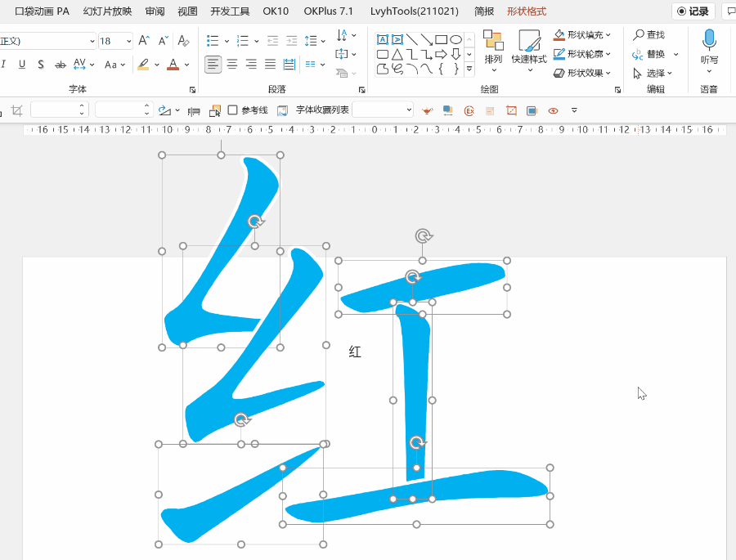
Task: Expand the numbered list options arrow
Action: pyautogui.click(x=256, y=42)
